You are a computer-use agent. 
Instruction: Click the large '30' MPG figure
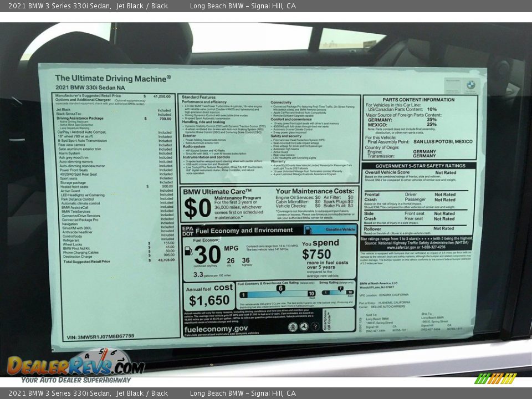(207, 254)
